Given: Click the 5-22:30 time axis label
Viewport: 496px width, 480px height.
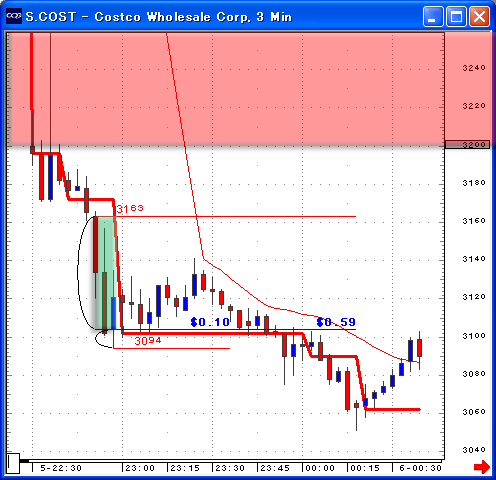Looking at the screenshot, I should [x=61, y=468].
